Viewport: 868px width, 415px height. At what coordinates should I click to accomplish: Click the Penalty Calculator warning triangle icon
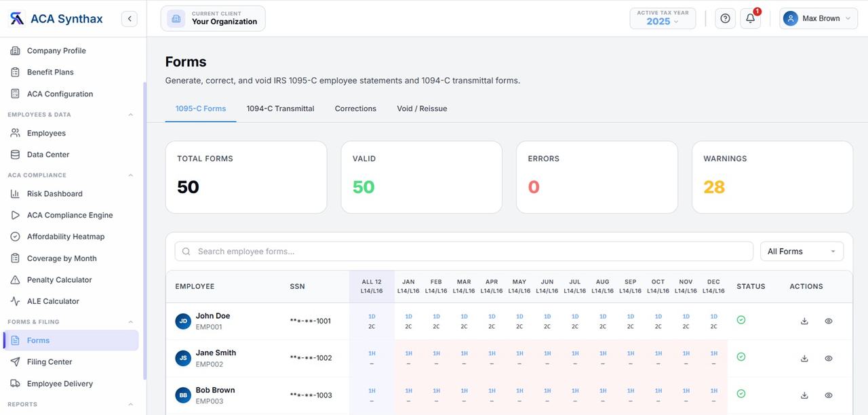(15, 279)
